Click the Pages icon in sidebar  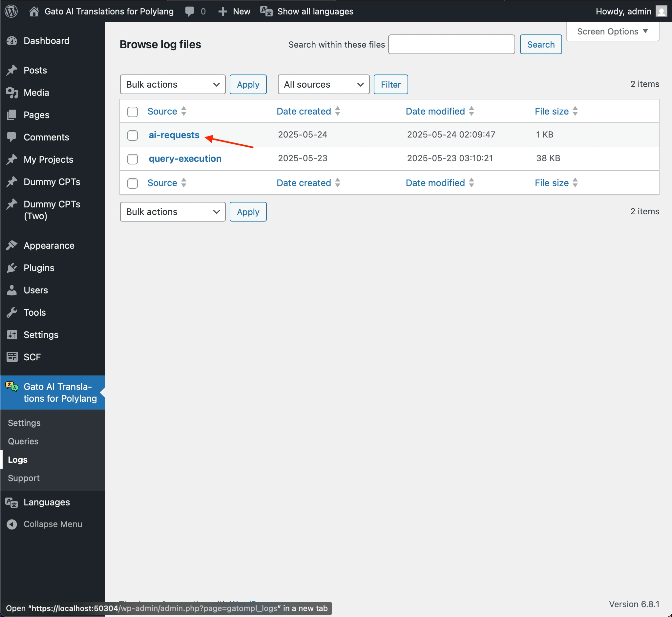click(12, 115)
